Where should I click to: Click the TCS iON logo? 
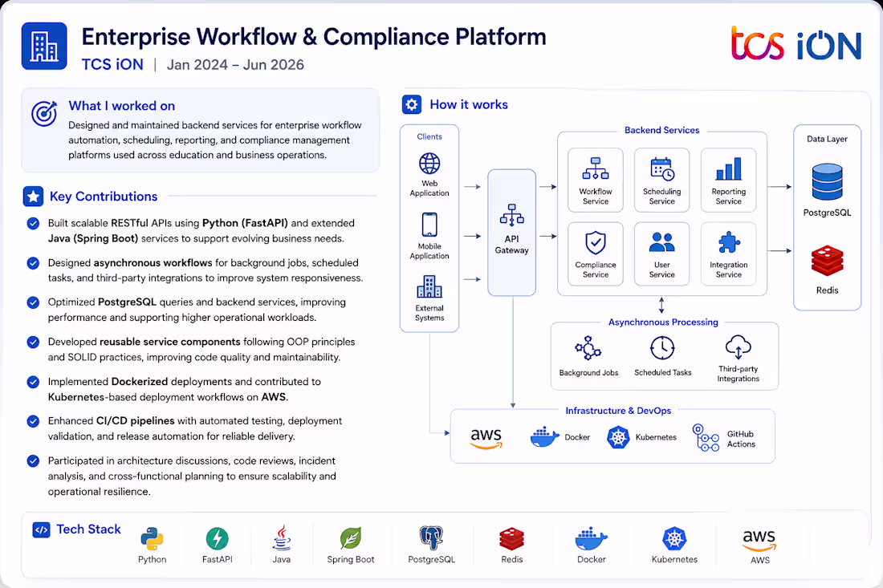coord(796,43)
